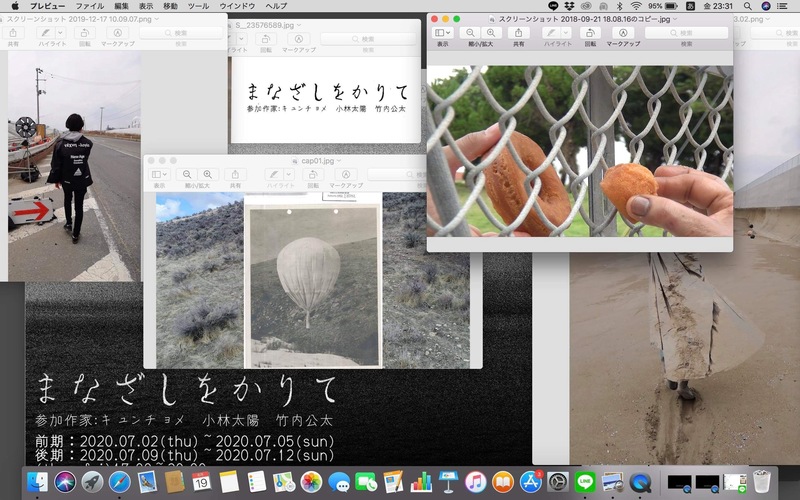Open the 移動 menu

[x=170, y=6]
